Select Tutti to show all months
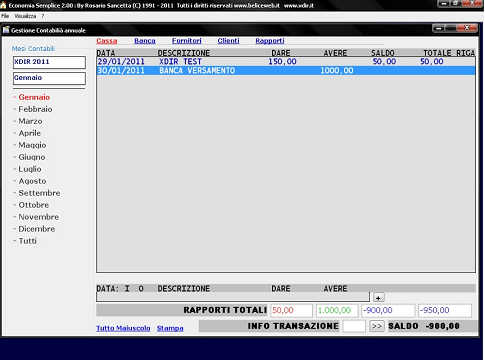 coord(28,241)
